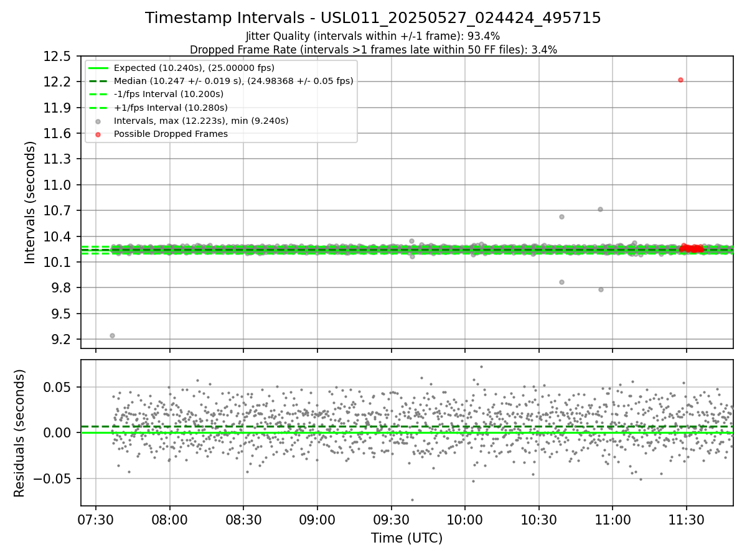Select the gray outlier point at 10.7 seconds
This screenshot has width=747, height=560.
600,209
